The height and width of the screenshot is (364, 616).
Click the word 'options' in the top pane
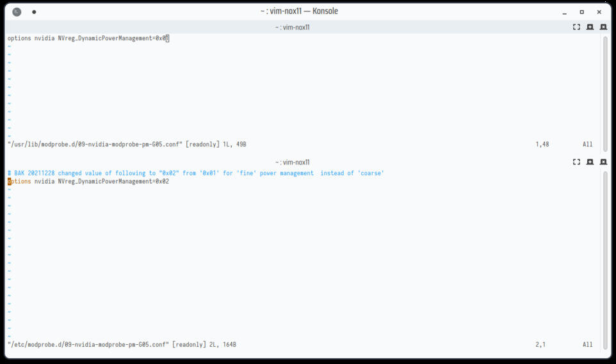click(19, 38)
